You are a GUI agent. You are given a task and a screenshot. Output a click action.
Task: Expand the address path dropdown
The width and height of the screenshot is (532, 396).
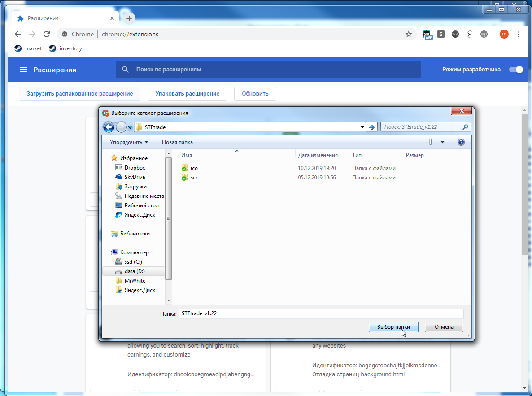tap(362, 127)
